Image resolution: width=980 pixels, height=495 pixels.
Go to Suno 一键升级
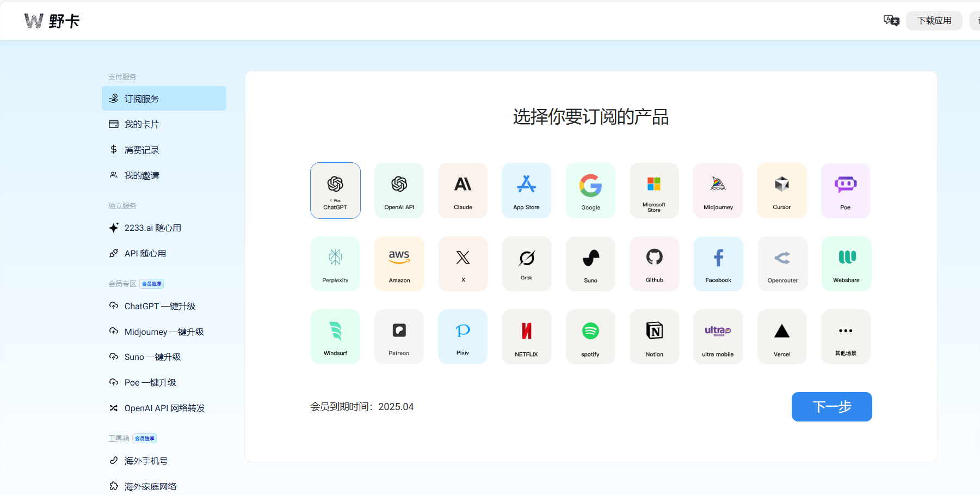pos(164,357)
